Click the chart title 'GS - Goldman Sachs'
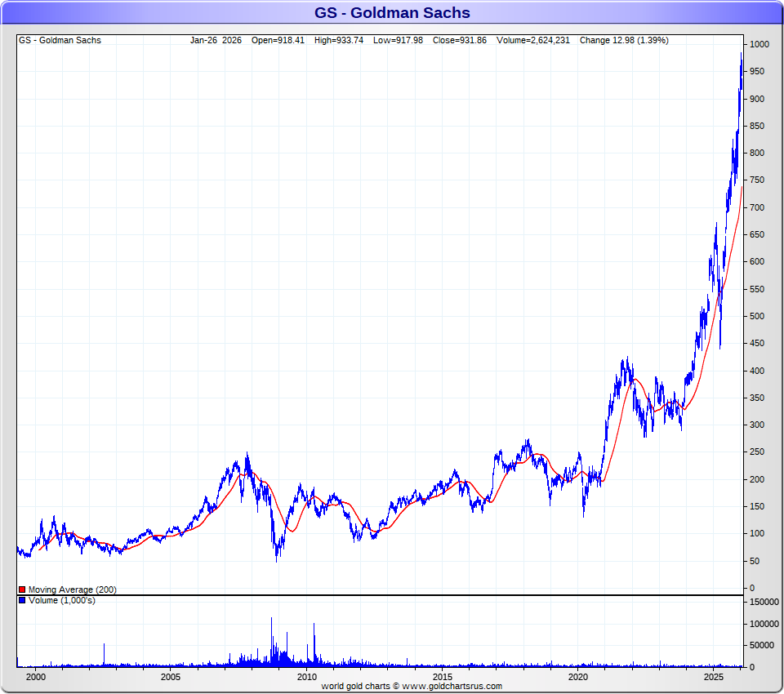The height and width of the screenshot is (694, 784). click(x=392, y=12)
